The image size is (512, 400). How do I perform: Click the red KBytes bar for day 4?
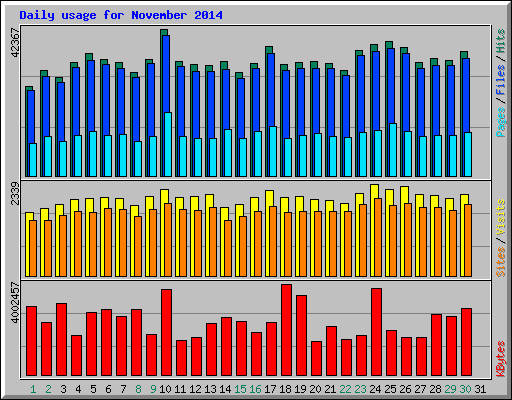pos(76,356)
